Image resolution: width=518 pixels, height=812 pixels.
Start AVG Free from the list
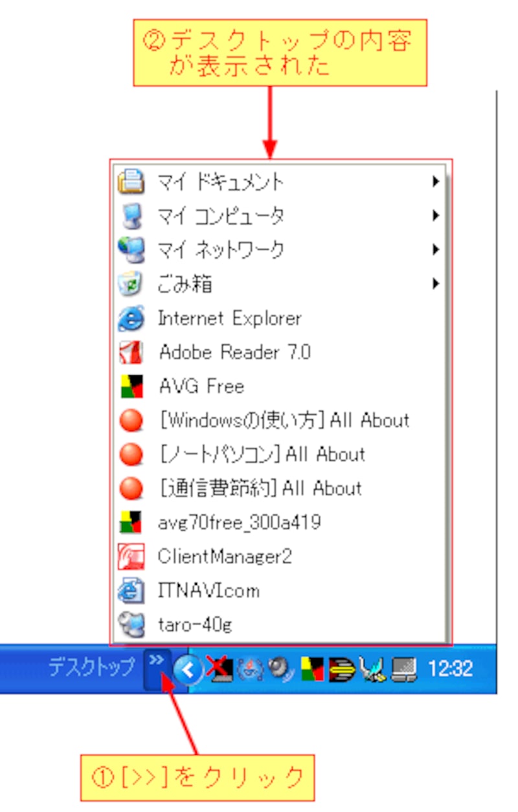pos(279,387)
